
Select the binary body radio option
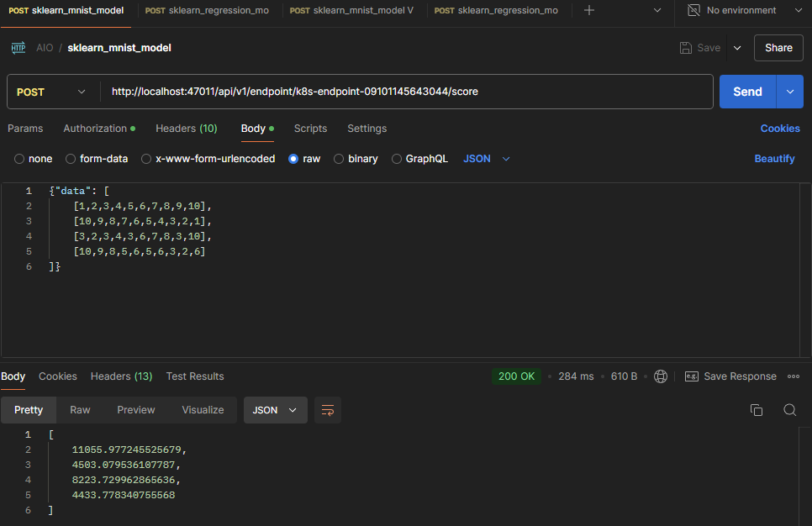click(339, 159)
